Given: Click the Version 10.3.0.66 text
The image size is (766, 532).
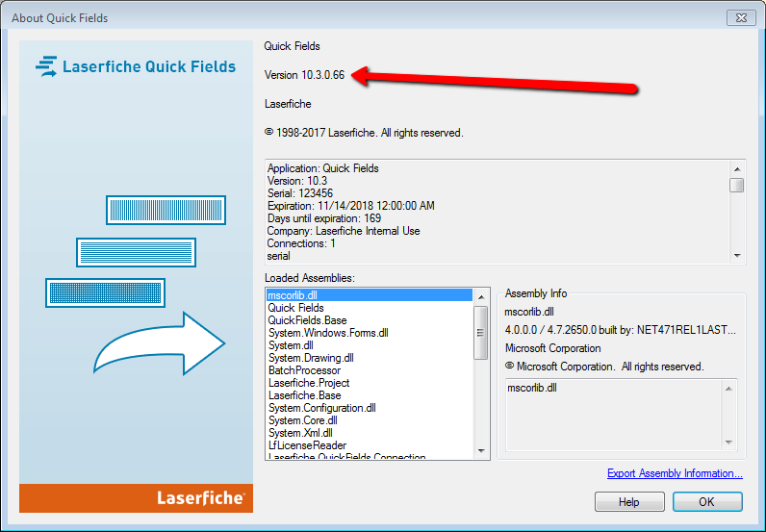Looking at the screenshot, I should pyautogui.click(x=304, y=75).
